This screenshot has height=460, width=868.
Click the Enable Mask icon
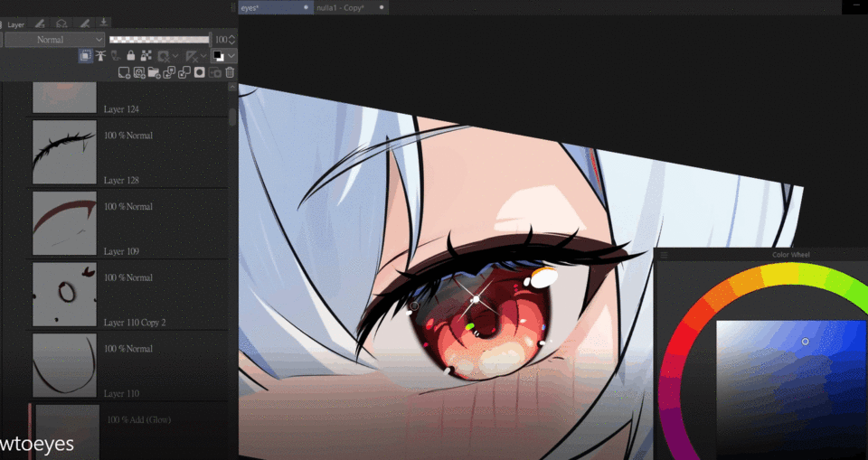coord(164,56)
